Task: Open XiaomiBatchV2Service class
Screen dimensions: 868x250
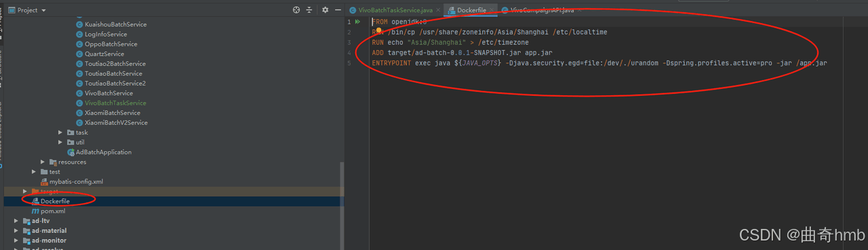Action: [x=116, y=123]
